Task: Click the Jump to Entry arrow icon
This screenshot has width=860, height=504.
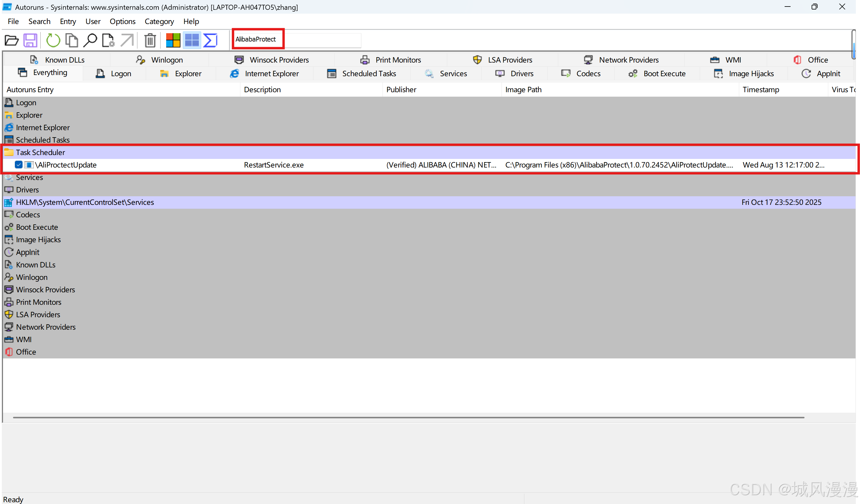Action: click(127, 40)
